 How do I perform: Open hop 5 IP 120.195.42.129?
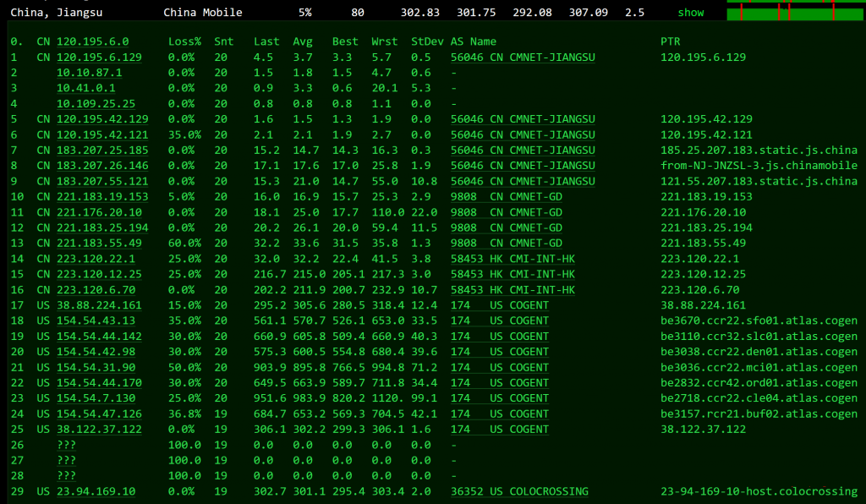coord(102,118)
